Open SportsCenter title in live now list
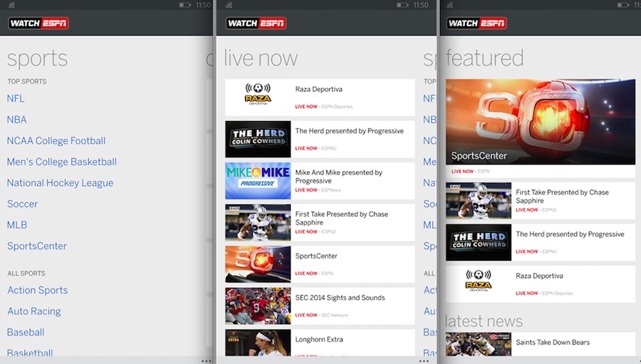 click(316, 256)
